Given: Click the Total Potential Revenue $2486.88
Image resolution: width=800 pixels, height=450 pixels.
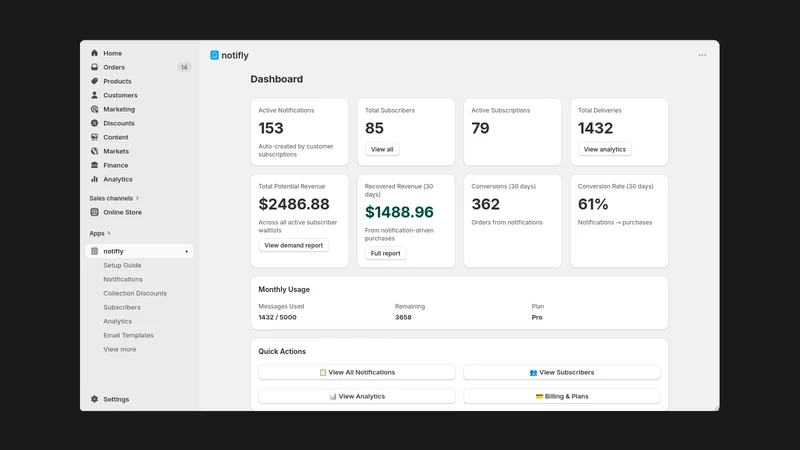Looking at the screenshot, I should coord(294,204).
